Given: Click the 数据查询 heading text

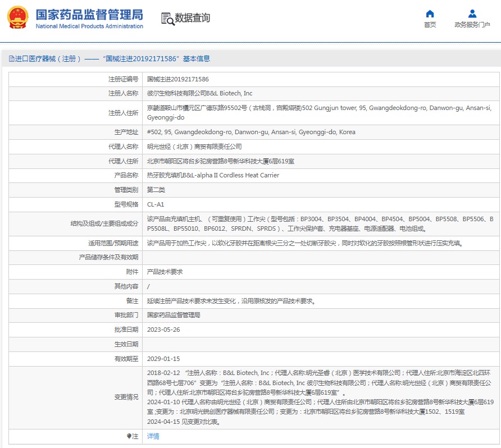Looking at the screenshot, I should coord(193,18).
